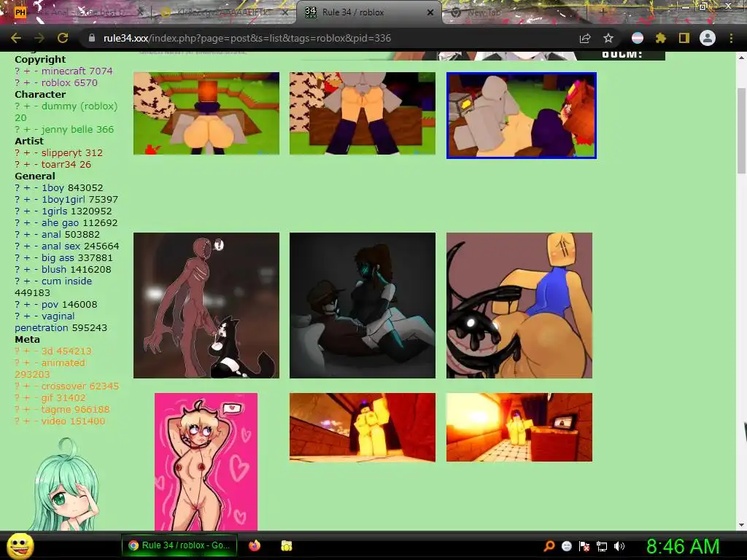
Task: Open the blush tag link
Action: [x=54, y=269]
